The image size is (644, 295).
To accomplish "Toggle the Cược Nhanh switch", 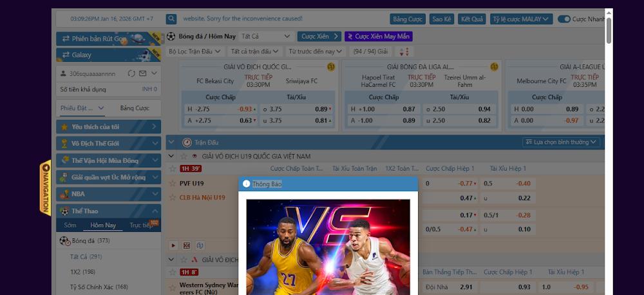I will pyautogui.click(x=564, y=19).
